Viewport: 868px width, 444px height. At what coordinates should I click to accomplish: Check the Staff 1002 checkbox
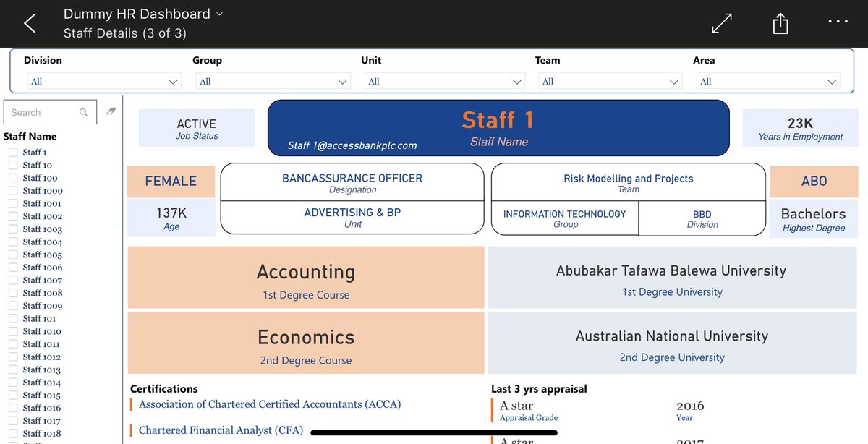13,216
